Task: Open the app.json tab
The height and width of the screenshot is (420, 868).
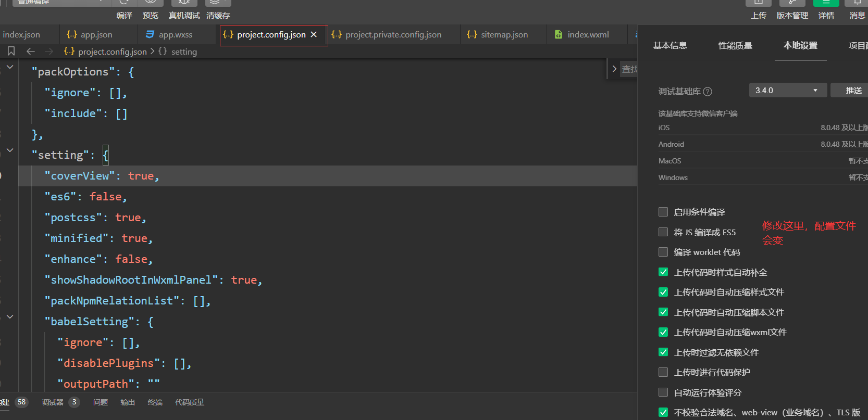Action: pos(96,34)
